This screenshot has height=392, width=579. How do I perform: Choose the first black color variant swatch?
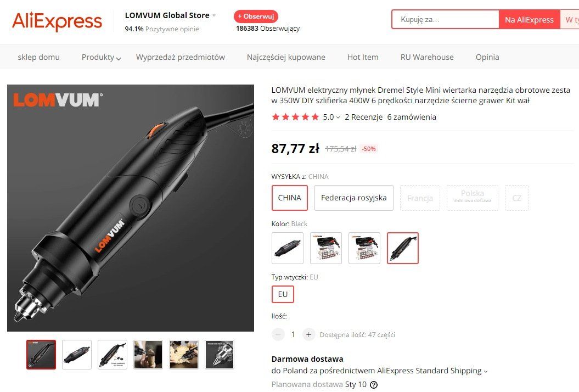(287, 248)
